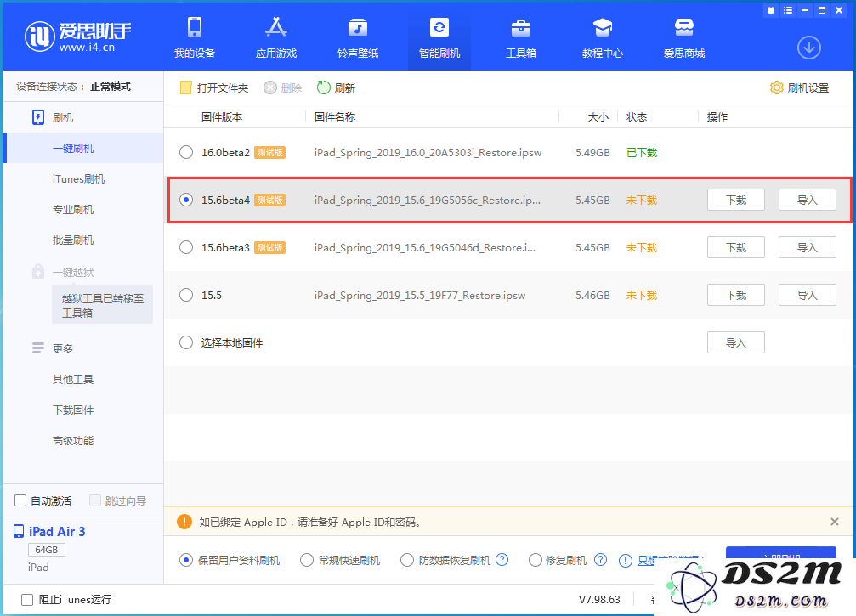Click the iPad Air 3 device icon
Screen dimensions: 856x616
pyautogui.click(x=19, y=531)
